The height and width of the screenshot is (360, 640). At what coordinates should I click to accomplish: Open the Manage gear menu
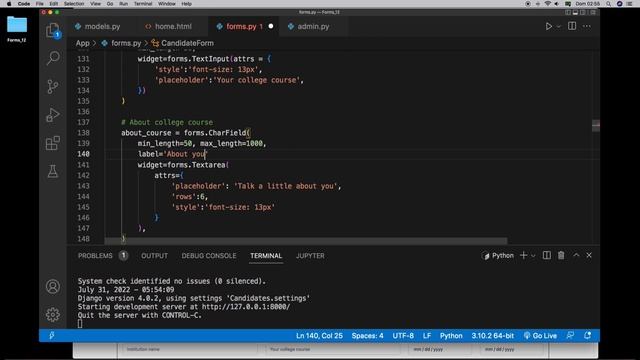click(53, 315)
